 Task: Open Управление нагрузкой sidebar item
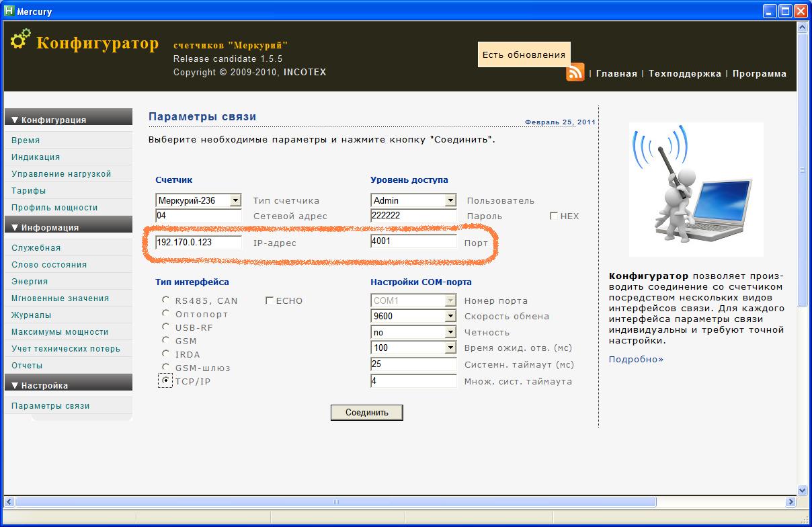coord(61,174)
